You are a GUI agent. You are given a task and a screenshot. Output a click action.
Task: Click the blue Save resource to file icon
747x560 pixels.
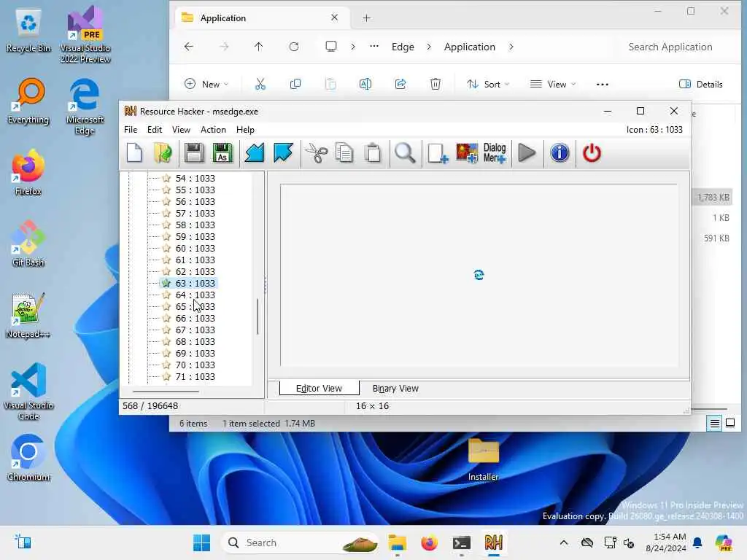(x=283, y=153)
